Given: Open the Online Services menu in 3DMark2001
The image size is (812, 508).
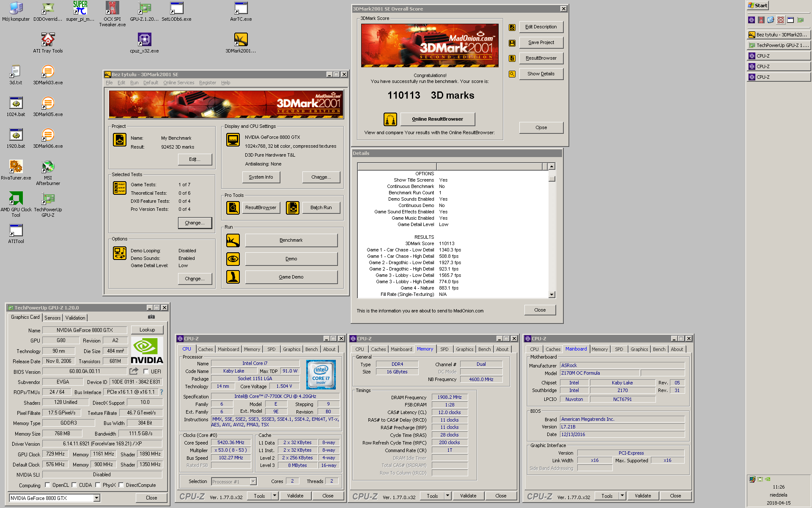Looking at the screenshot, I should tap(178, 83).
